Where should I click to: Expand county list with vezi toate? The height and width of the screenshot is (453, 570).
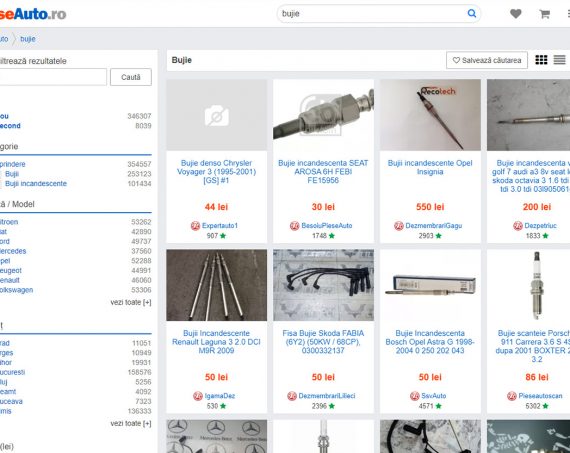[x=131, y=423]
